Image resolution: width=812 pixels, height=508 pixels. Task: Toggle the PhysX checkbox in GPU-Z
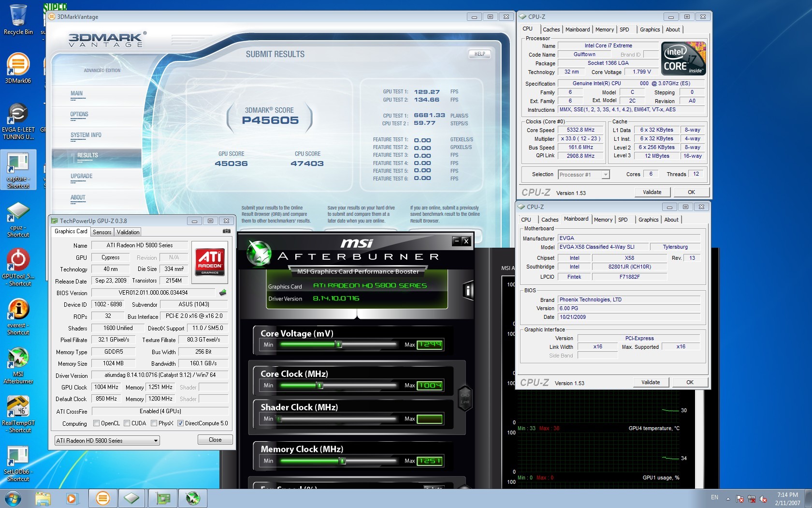pyautogui.click(x=154, y=423)
